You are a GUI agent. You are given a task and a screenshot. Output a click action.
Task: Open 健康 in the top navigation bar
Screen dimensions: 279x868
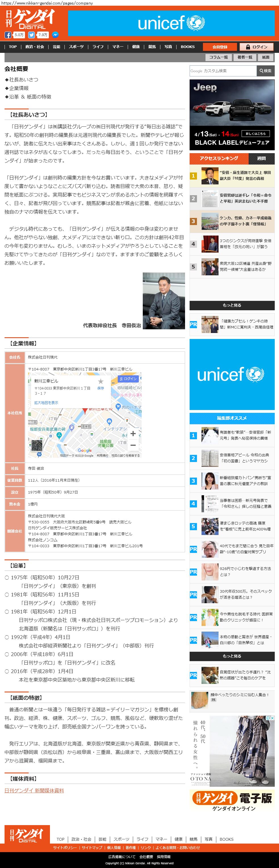coord(136,47)
